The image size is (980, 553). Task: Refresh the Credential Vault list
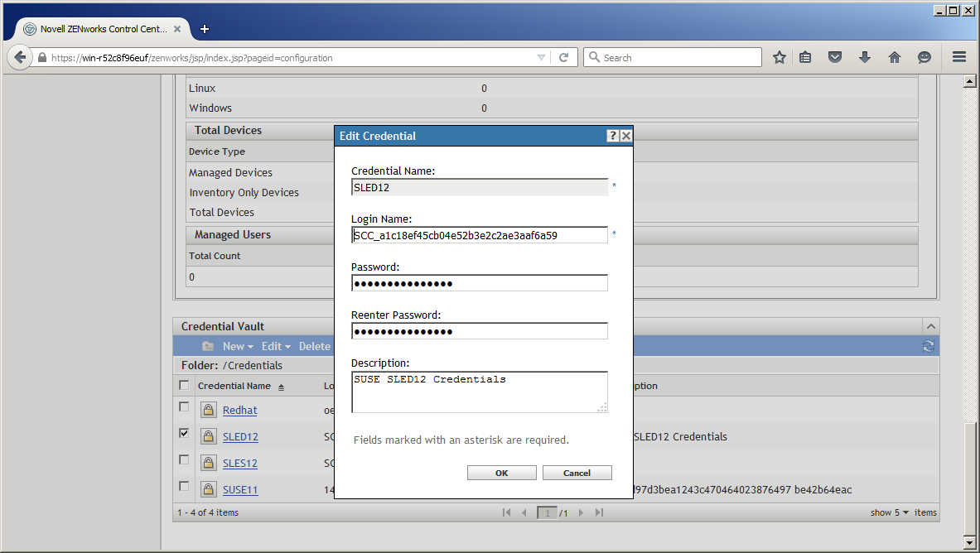coord(928,346)
